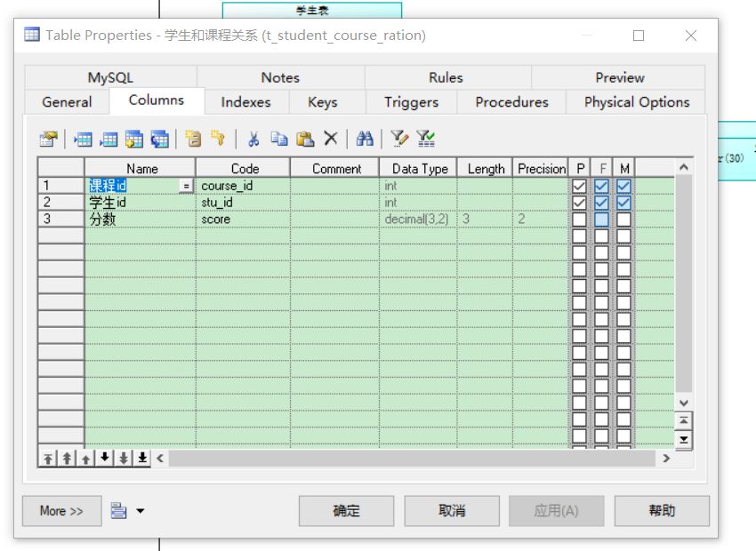Click the Data Type column header
Viewport: 756px width, 551px height.
click(x=419, y=169)
